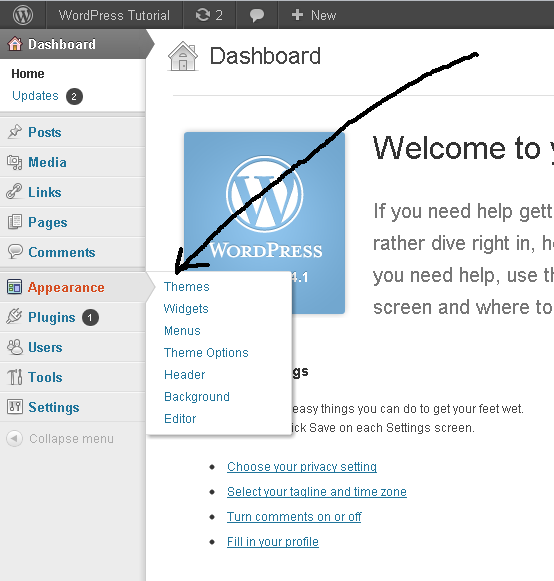Image resolution: width=554 pixels, height=581 pixels.
Task: Open the Pages menu
Action: [x=48, y=222]
